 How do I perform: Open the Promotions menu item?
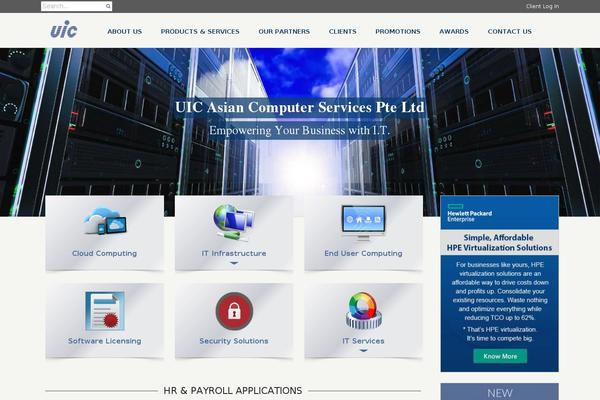click(398, 31)
